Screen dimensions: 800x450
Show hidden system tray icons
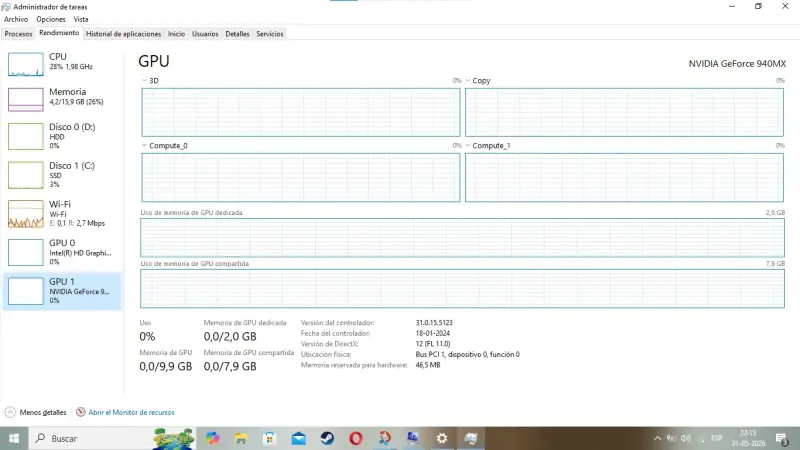[657, 438]
